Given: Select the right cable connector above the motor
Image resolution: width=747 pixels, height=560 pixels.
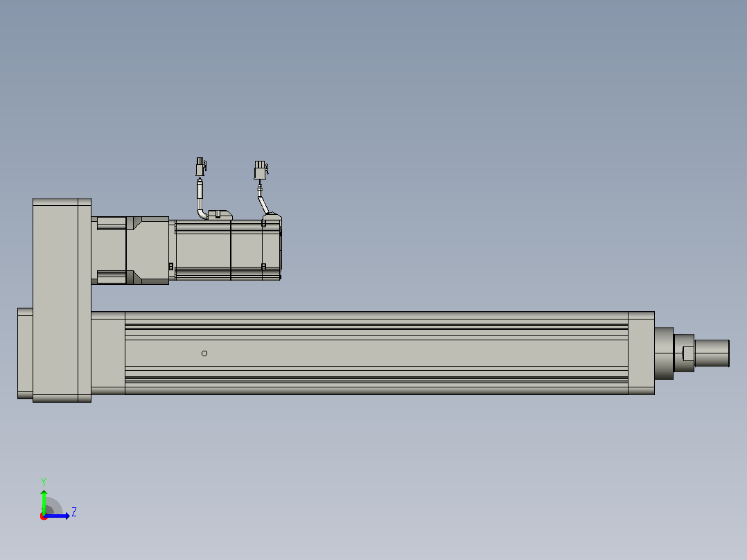Looking at the screenshot, I should [x=261, y=170].
